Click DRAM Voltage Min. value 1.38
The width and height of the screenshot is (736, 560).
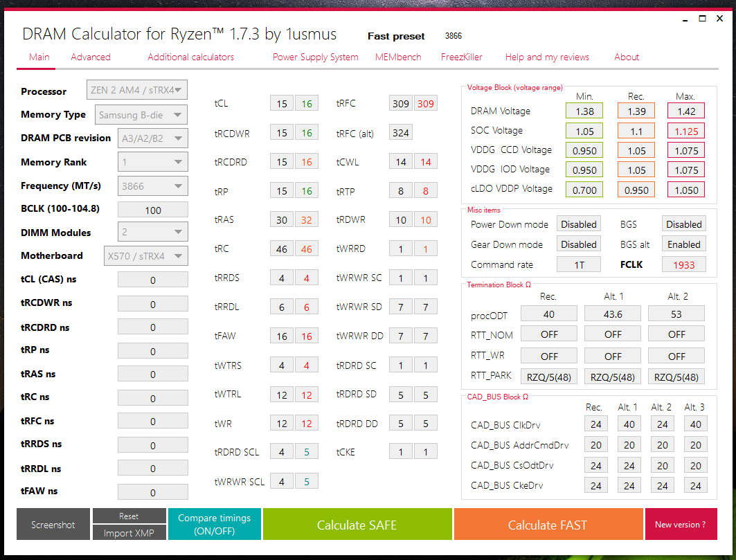coord(584,111)
